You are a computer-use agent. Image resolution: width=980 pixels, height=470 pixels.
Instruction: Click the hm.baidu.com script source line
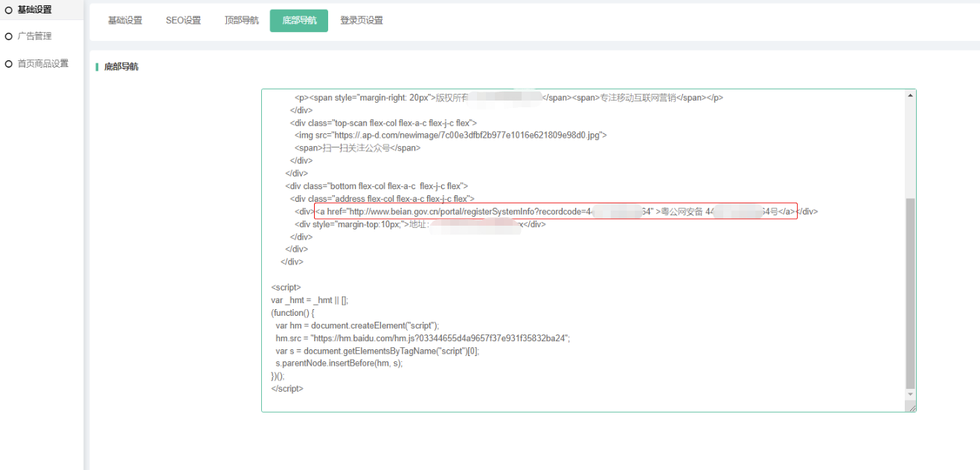pyautogui.click(x=421, y=338)
